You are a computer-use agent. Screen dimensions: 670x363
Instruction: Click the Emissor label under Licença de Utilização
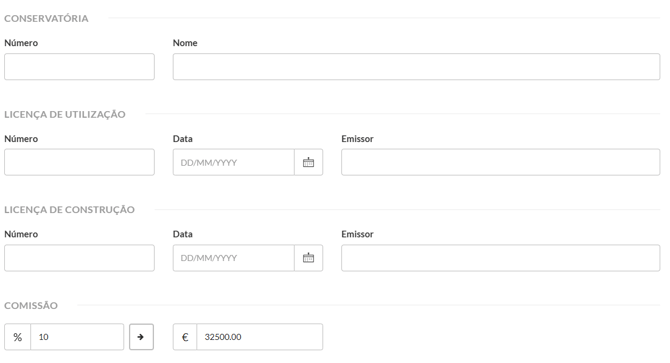(x=357, y=139)
